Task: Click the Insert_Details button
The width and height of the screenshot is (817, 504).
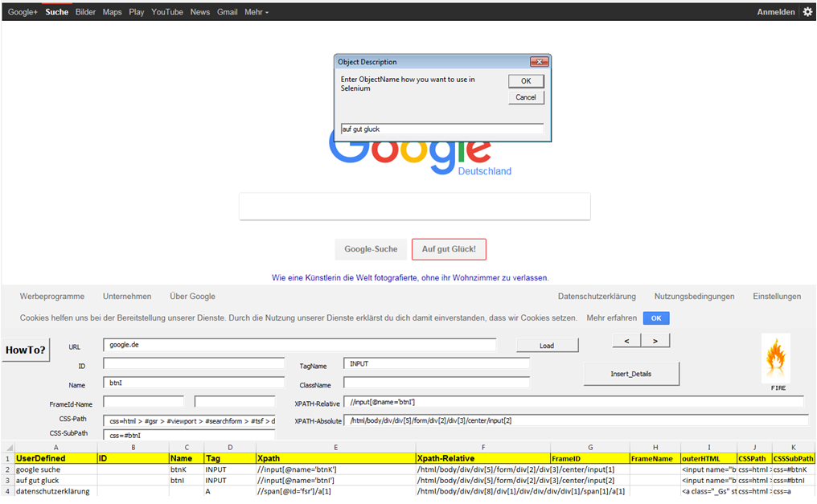Action: point(630,373)
